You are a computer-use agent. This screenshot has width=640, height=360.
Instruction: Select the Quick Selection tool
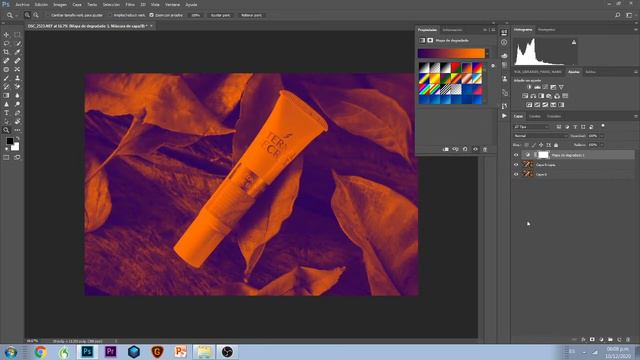[17, 43]
